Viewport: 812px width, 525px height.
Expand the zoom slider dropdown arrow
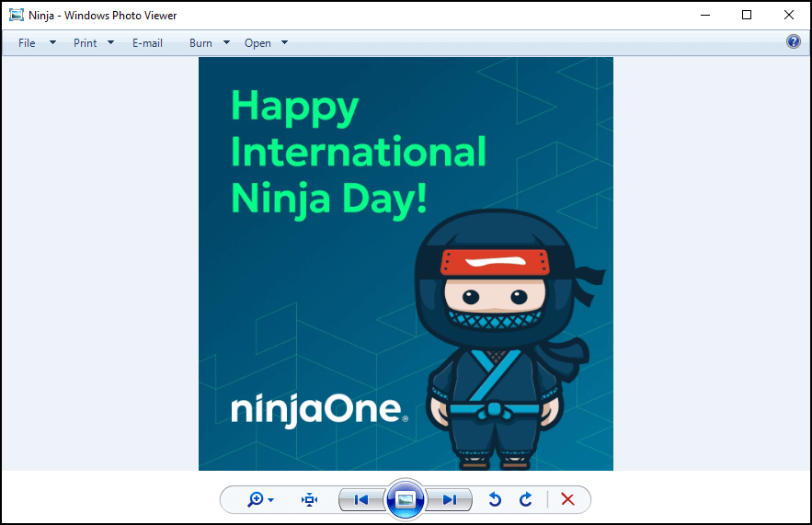271,500
